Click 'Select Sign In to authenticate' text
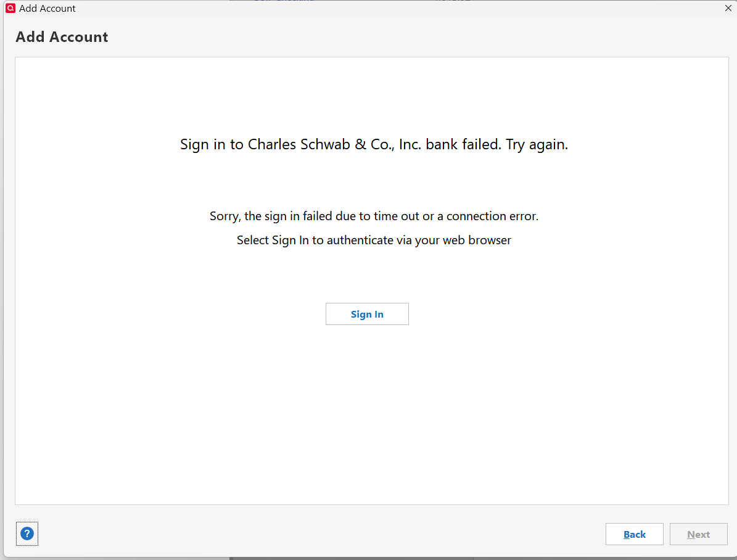The width and height of the screenshot is (737, 560). click(374, 241)
